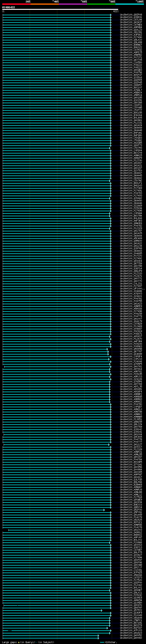Click label UniRef100_O24226
The width and height of the screenshot is (146, 644).
[131, 379]
